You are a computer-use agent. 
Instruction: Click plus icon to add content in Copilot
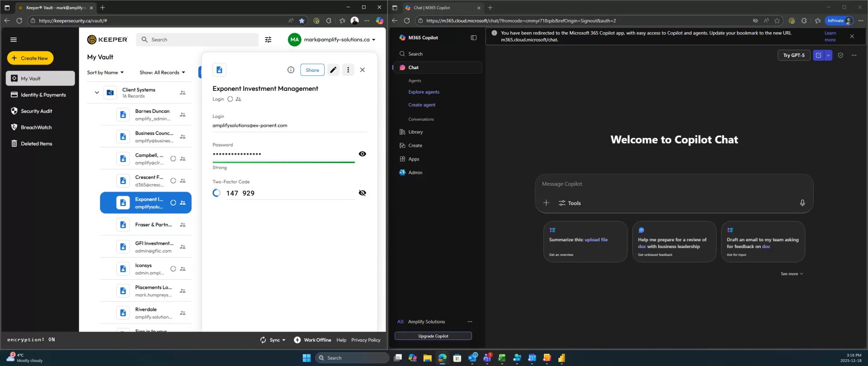[x=546, y=203]
